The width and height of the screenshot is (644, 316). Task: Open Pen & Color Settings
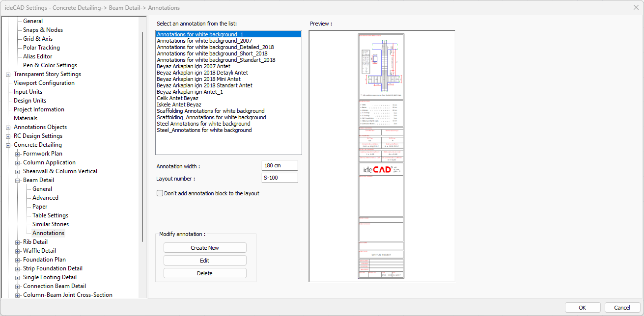coord(50,65)
